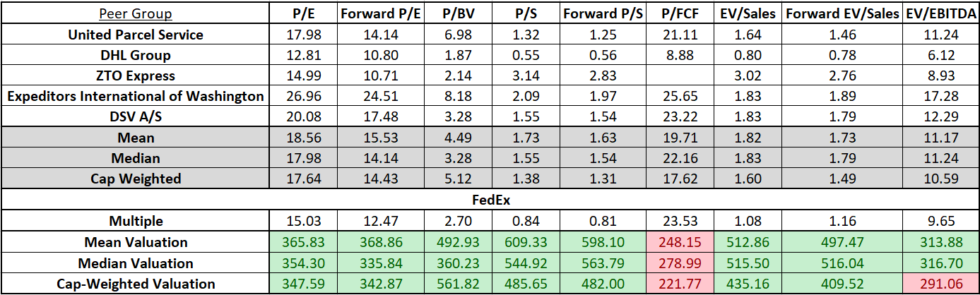This screenshot has height=295, width=980.
Task: Click Cap-Weighted Valuation EV/EBITDA cell 291.06
Action: pos(941,284)
